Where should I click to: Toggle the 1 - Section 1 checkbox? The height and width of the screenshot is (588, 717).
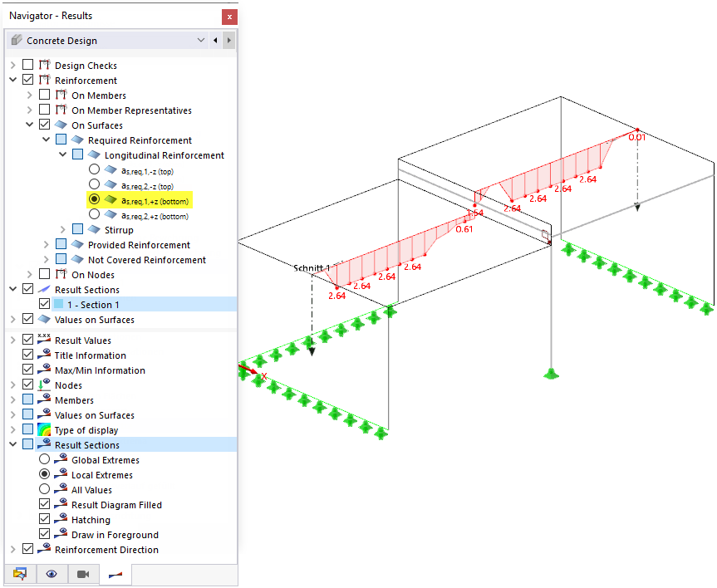point(44,304)
